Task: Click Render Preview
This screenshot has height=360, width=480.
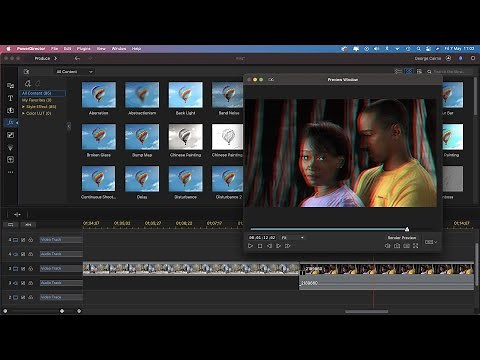Action: pyautogui.click(x=402, y=238)
